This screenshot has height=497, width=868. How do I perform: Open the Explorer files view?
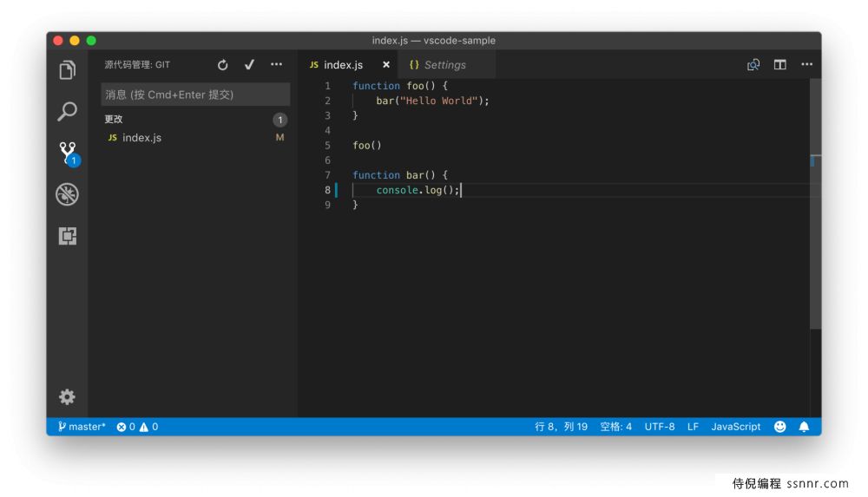point(67,69)
